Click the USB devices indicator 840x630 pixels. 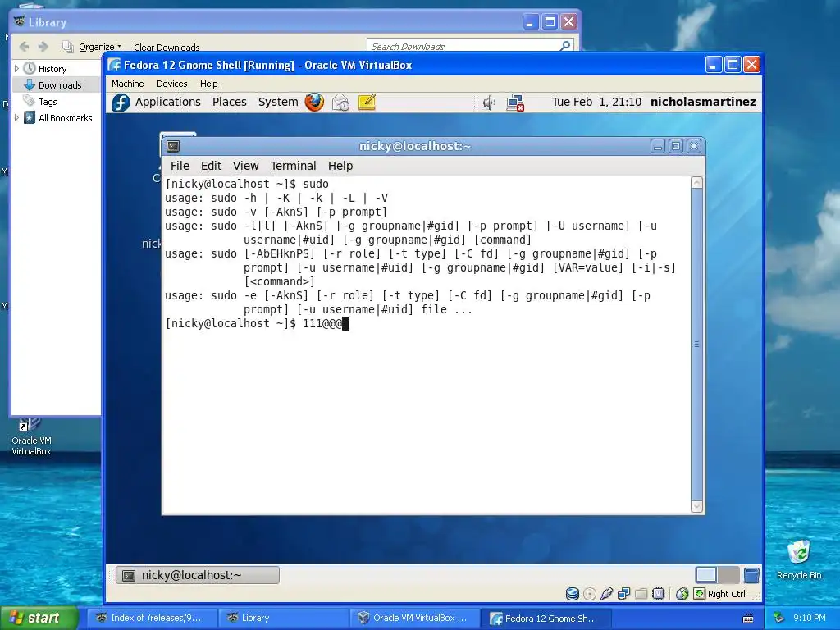pos(606,594)
